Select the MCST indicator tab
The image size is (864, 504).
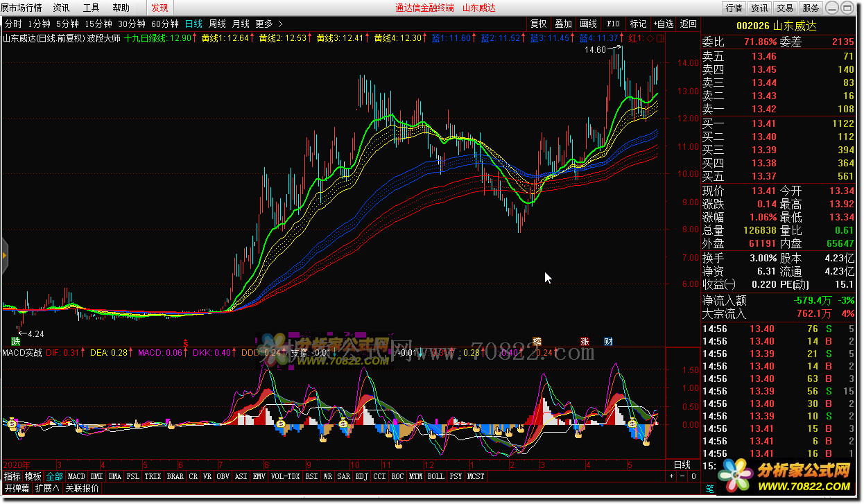pos(476,476)
